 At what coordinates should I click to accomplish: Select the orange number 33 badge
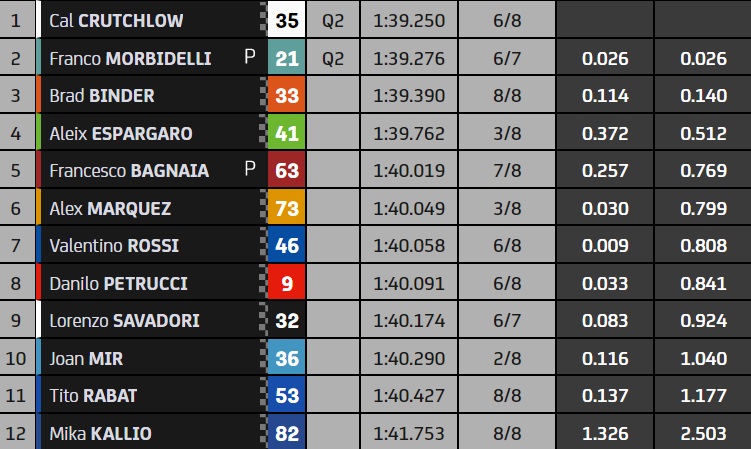click(286, 95)
